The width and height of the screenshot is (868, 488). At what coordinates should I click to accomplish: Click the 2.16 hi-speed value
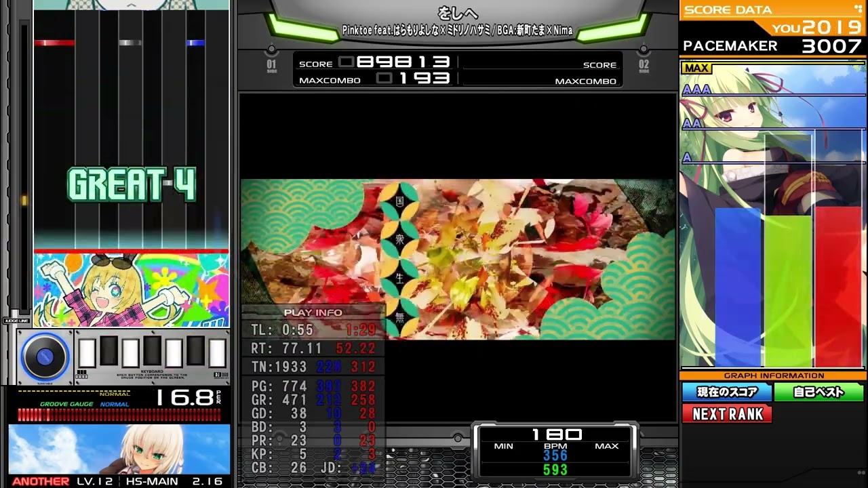pos(207,481)
